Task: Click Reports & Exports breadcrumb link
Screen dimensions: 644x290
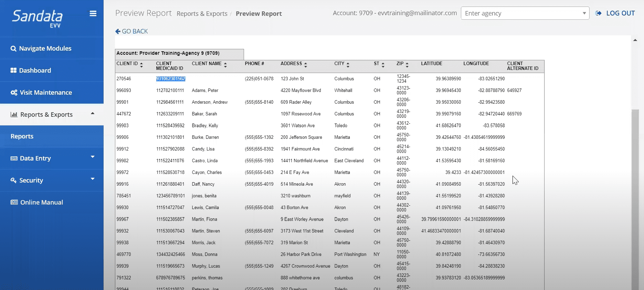Action: (202, 14)
